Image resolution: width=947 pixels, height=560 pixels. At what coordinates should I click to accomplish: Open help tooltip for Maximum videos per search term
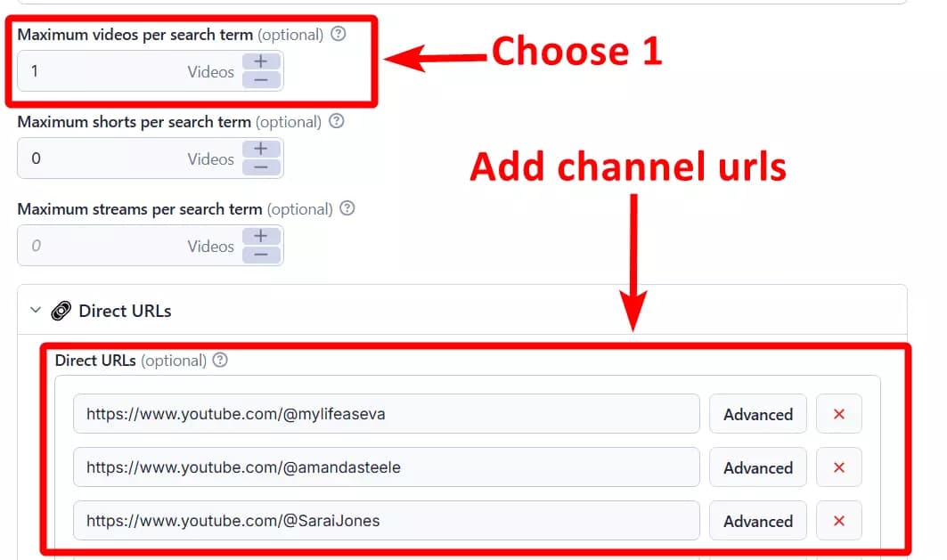click(338, 35)
